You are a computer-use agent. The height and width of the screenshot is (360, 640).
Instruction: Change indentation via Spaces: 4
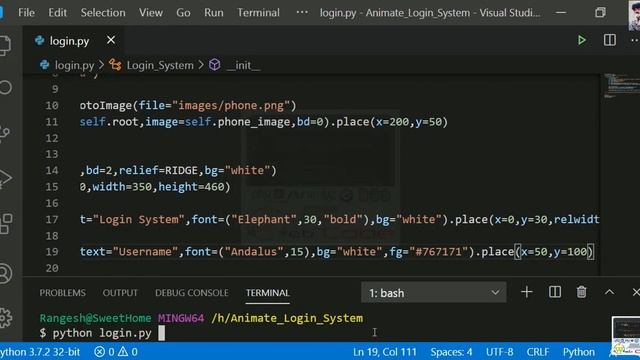[x=451, y=352]
